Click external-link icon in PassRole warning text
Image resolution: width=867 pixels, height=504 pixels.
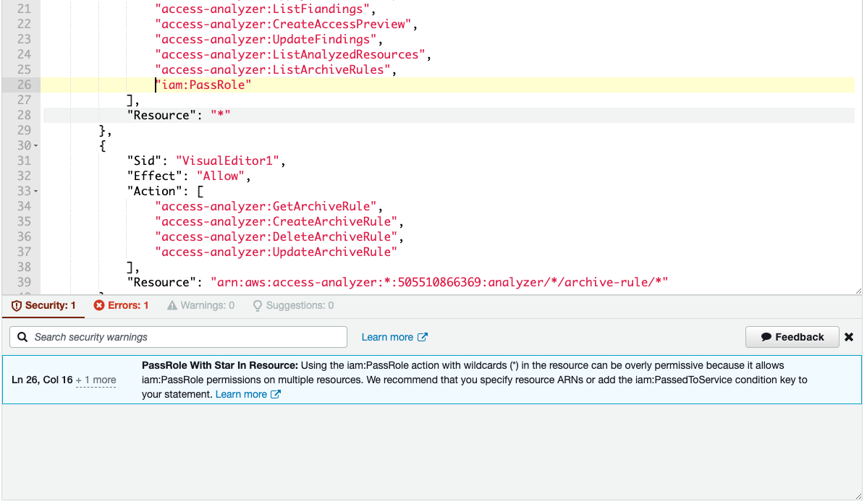pyautogui.click(x=276, y=394)
